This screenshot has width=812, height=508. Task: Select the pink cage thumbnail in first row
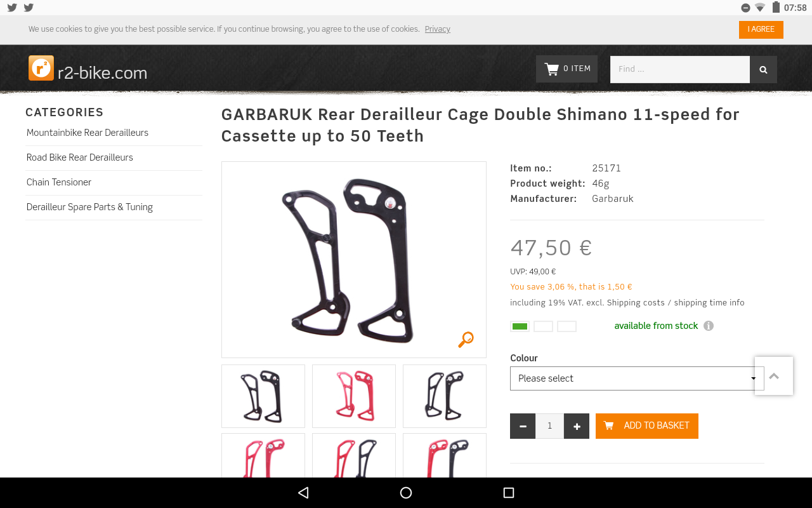click(x=354, y=396)
